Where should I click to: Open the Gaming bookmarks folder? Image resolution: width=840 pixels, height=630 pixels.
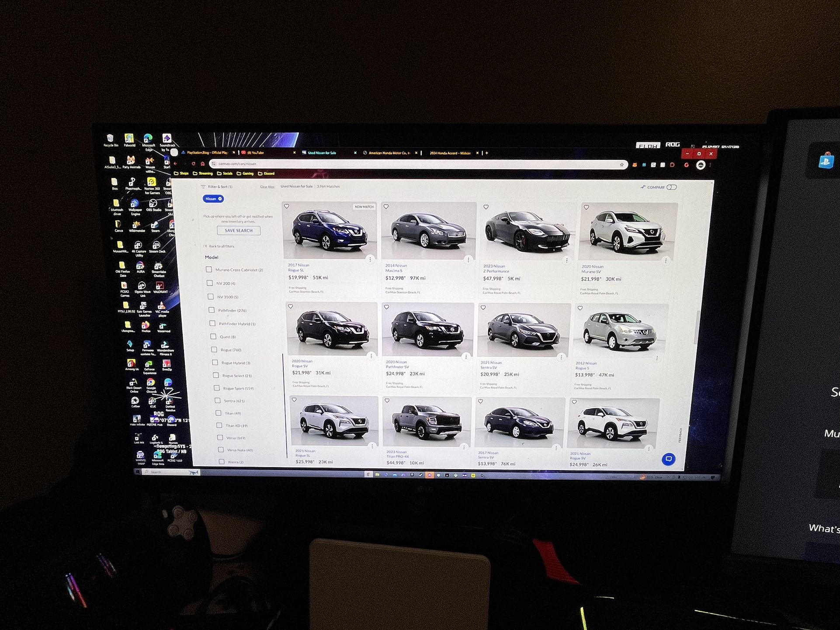click(x=245, y=173)
